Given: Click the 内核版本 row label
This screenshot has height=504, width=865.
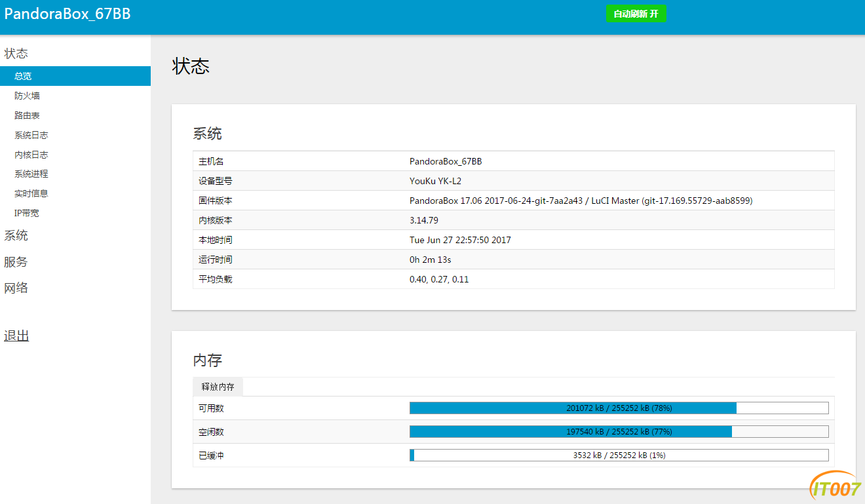Looking at the screenshot, I should click(x=216, y=220).
